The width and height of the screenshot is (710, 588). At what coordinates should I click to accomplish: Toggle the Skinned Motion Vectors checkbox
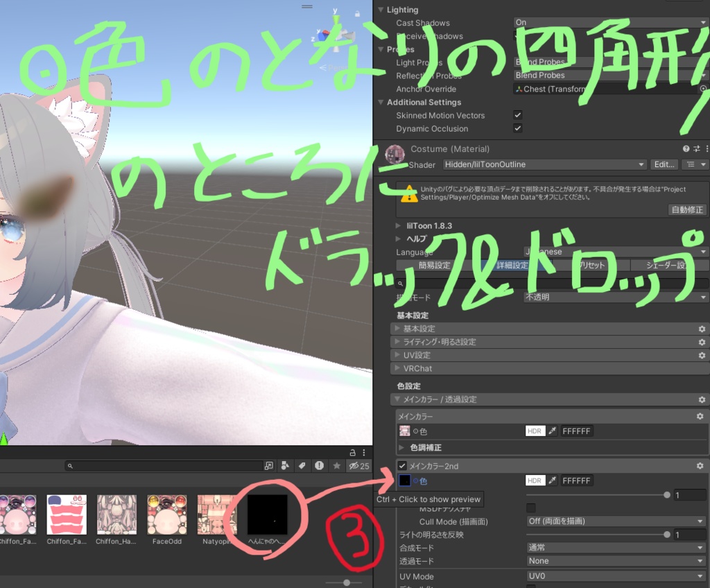pyautogui.click(x=517, y=115)
